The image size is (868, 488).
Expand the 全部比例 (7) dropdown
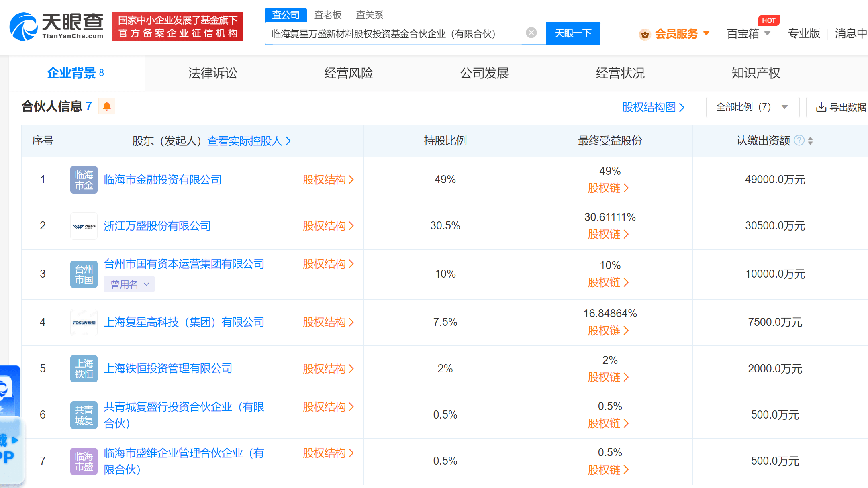point(752,107)
